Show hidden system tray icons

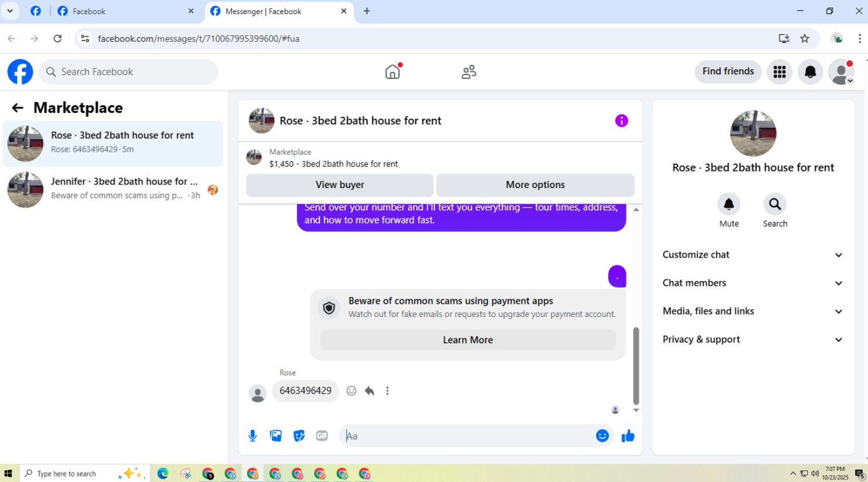point(793,473)
